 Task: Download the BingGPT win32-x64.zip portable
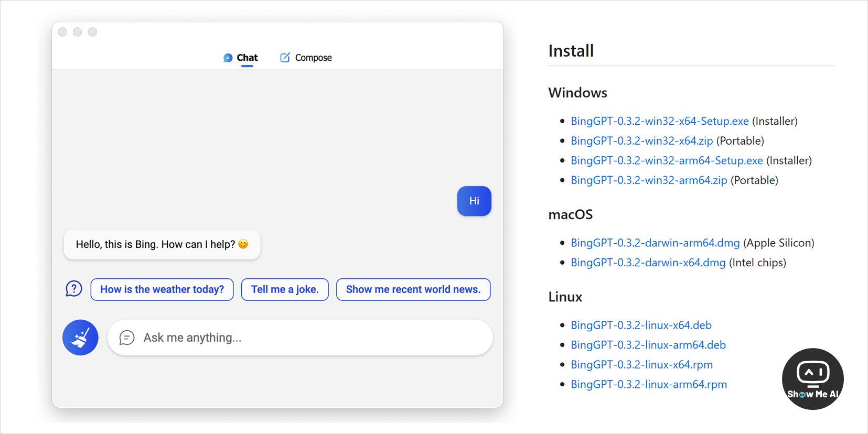click(641, 141)
